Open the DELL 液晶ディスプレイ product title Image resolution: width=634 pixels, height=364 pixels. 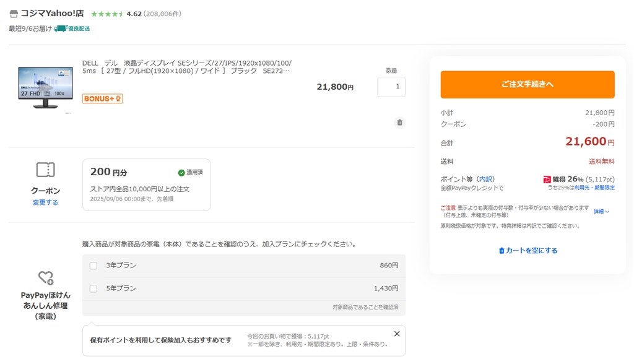[187, 67]
